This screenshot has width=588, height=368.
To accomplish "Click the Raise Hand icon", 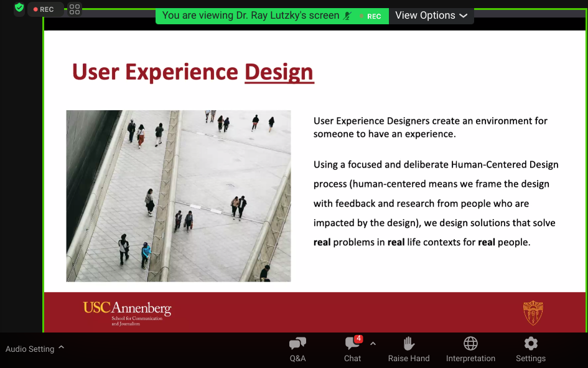I will (x=409, y=349).
